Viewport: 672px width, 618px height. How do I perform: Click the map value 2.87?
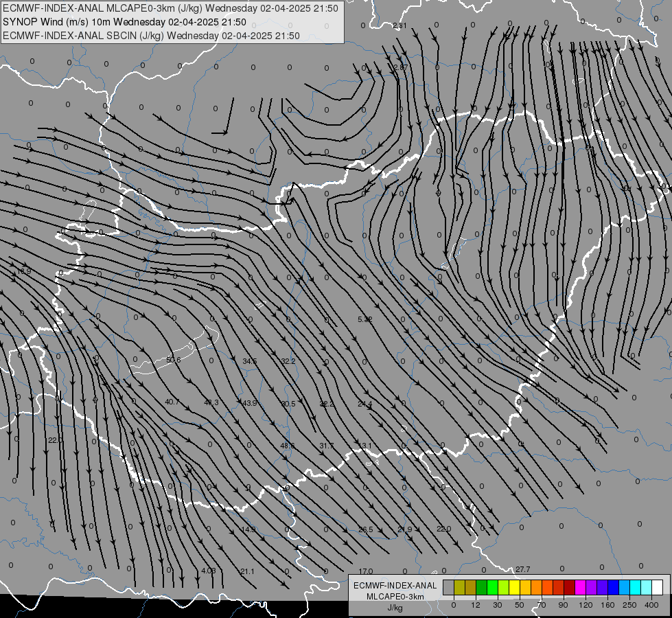401,67
